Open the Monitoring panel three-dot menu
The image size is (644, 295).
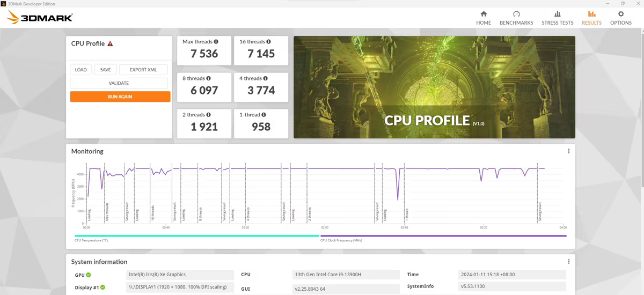pos(569,151)
